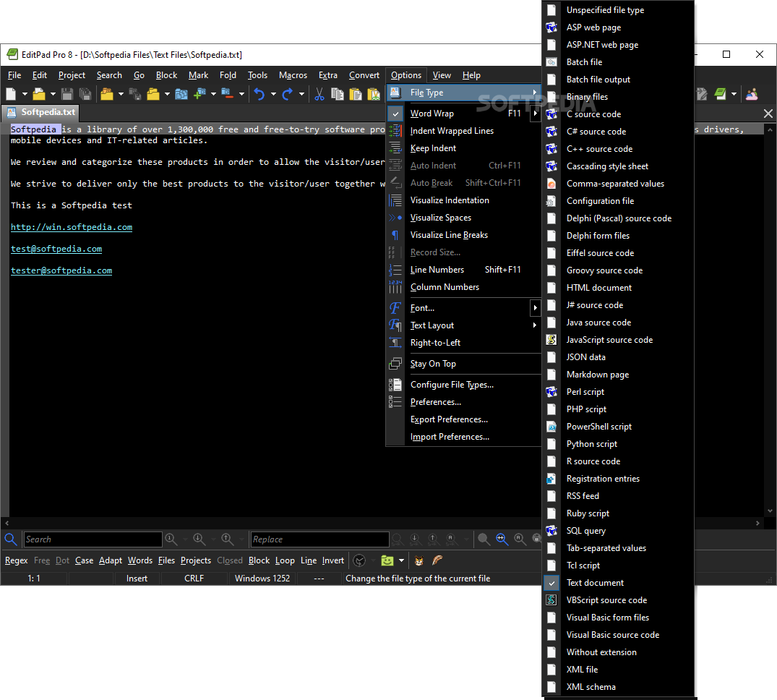Click the Insert mode status cell

[x=137, y=579]
